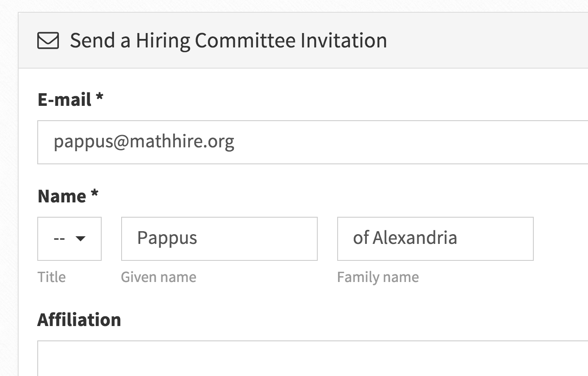Click the "Title" caption below the dropdown
This screenshot has height=376, width=588.
pyautogui.click(x=52, y=277)
